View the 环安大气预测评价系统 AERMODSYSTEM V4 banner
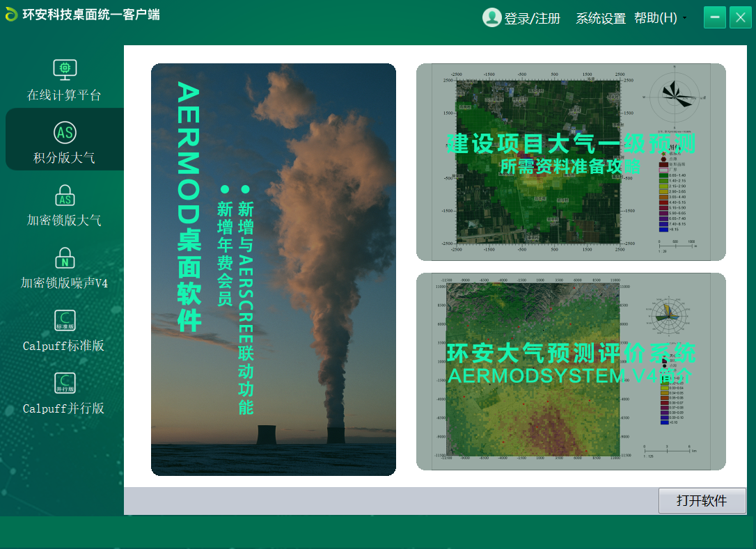The width and height of the screenshot is (756, 549). 571,372
